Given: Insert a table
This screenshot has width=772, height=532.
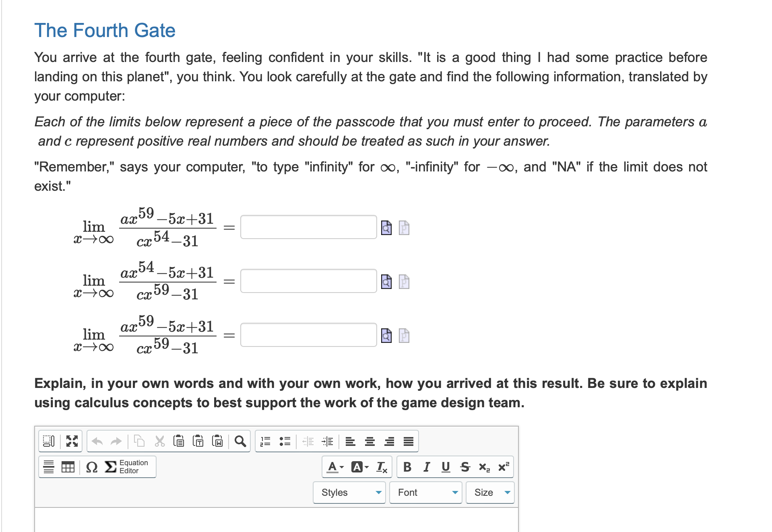Looking at the screenshot, I should pyautogui.click(x=68, y=467).
